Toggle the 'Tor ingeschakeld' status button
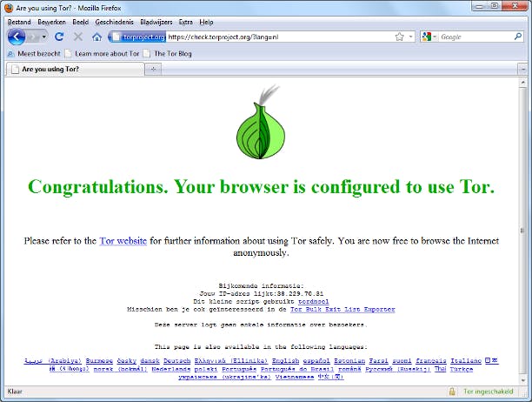 point(488,392)
